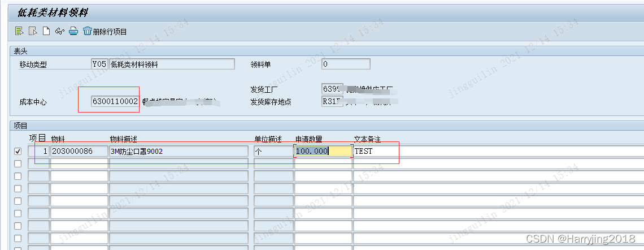Click the glasses display icon
The image size is (644, 250).
[x=60, y=31]
